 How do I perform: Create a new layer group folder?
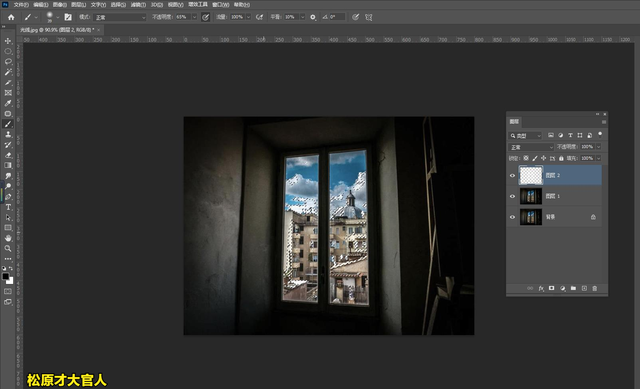point(573,288)
